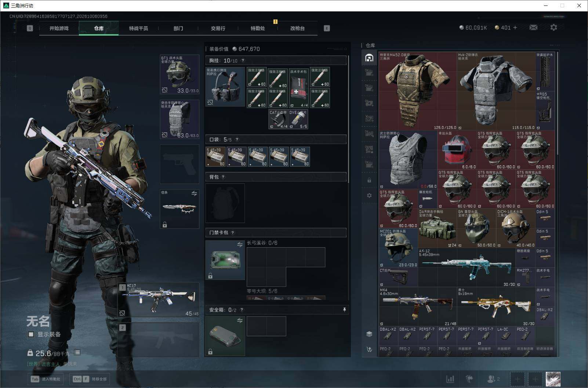Click the plus next to 401 currency
Viewport: 588px width, 388px height.
point(515,28)
